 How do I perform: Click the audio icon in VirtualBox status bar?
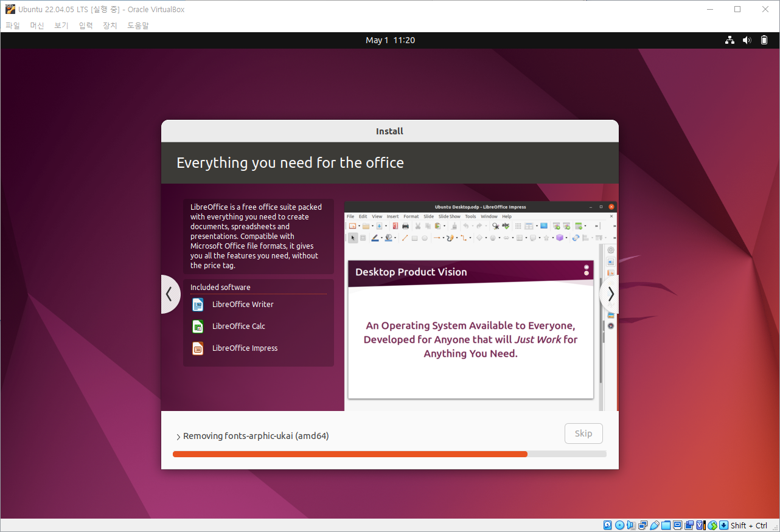point(632,525)
